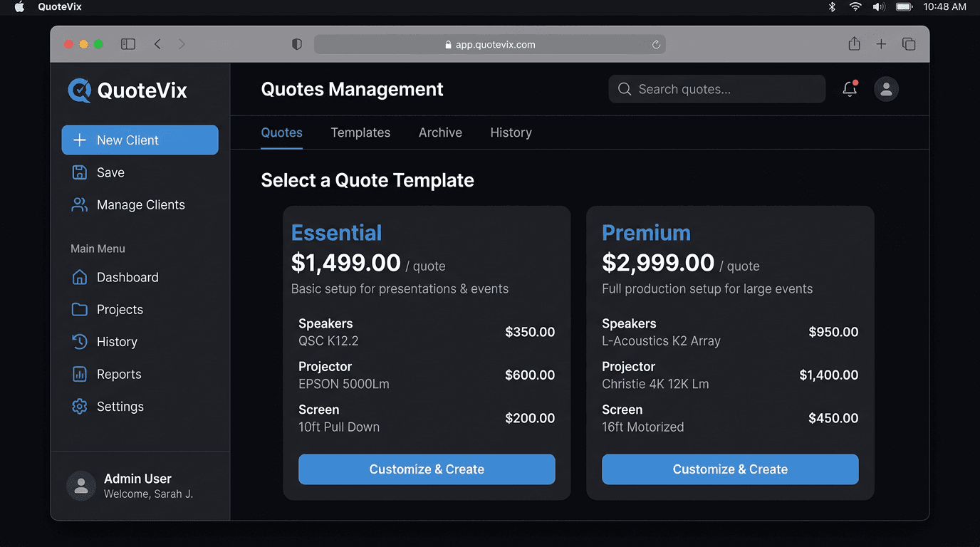
Task: Switch to the Templates tab
Action: [x=360, y=132]
